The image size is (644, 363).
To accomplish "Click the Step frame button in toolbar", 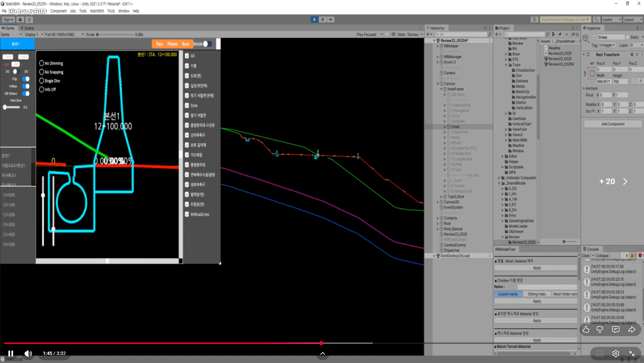I will pos(331,19).
